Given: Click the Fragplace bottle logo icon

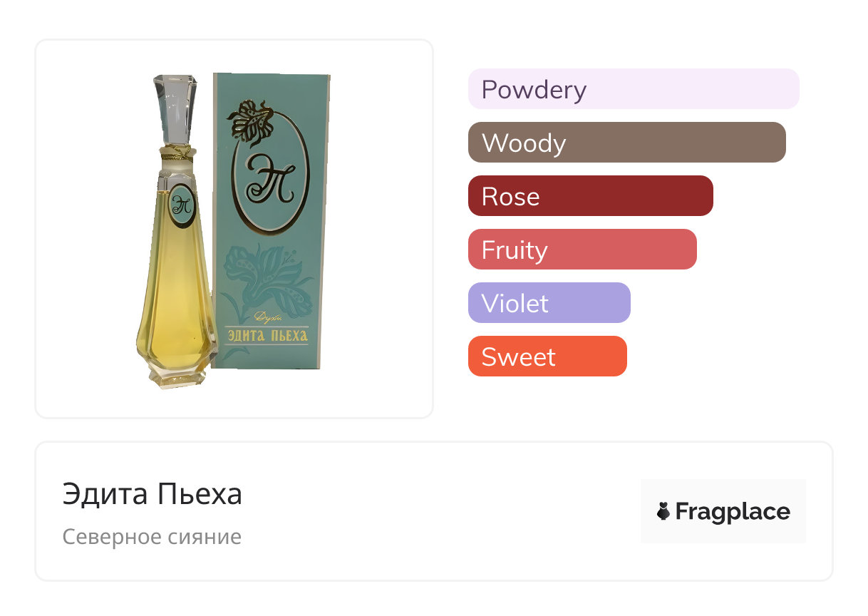Looking at the screenshot, I should coord(664,511).
